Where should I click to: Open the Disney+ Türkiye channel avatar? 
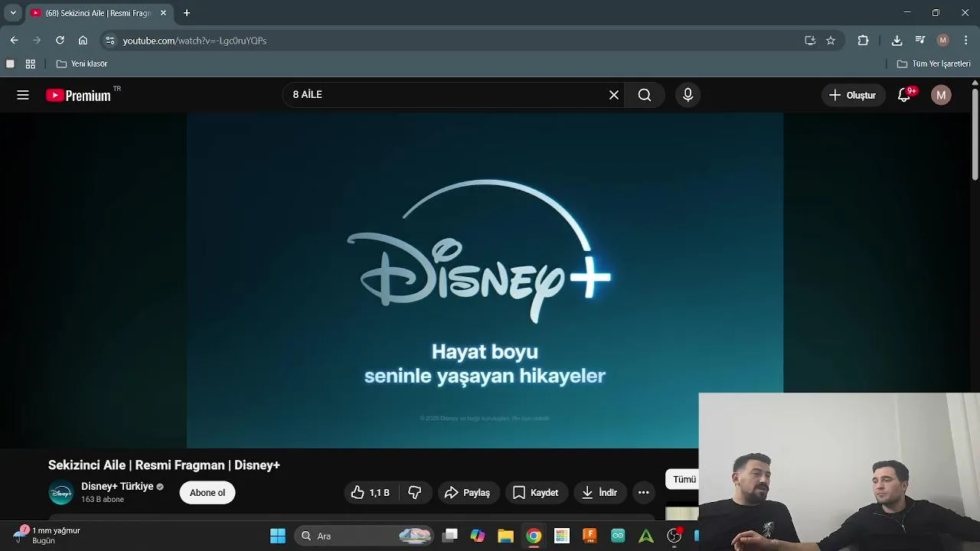61,493
